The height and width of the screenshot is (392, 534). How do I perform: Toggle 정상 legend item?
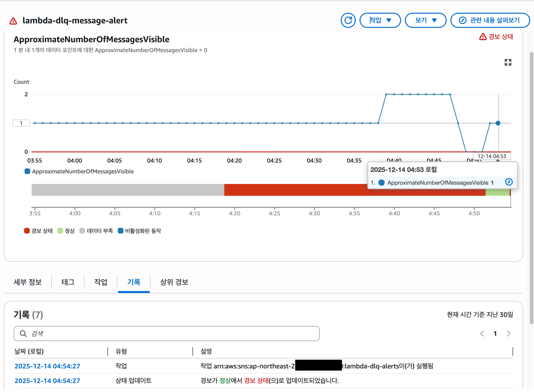[x=66, y=231]
